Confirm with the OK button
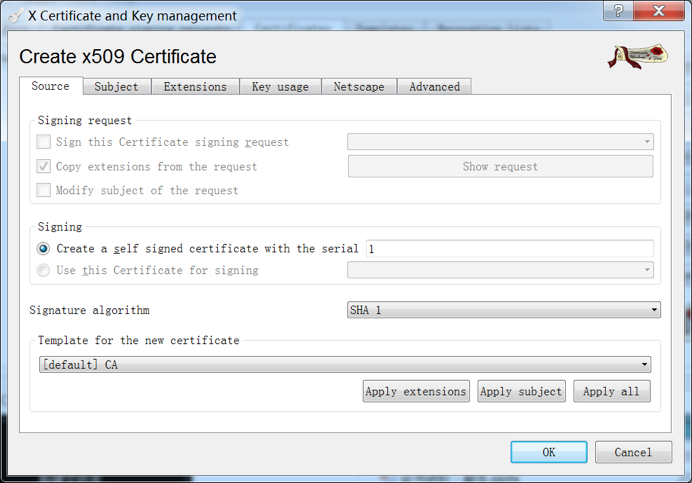Image resolution: width=692 pixels, height=483 pixels. [x=548, y=452]
